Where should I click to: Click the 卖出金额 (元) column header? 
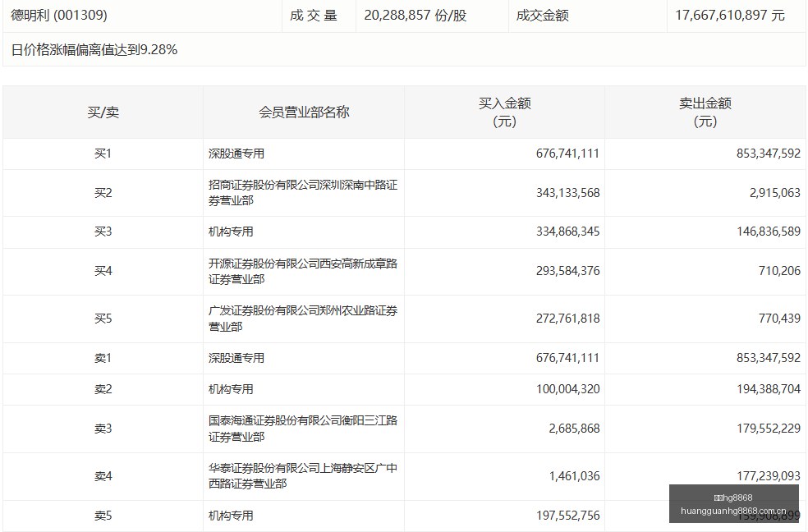click(705, 112)
